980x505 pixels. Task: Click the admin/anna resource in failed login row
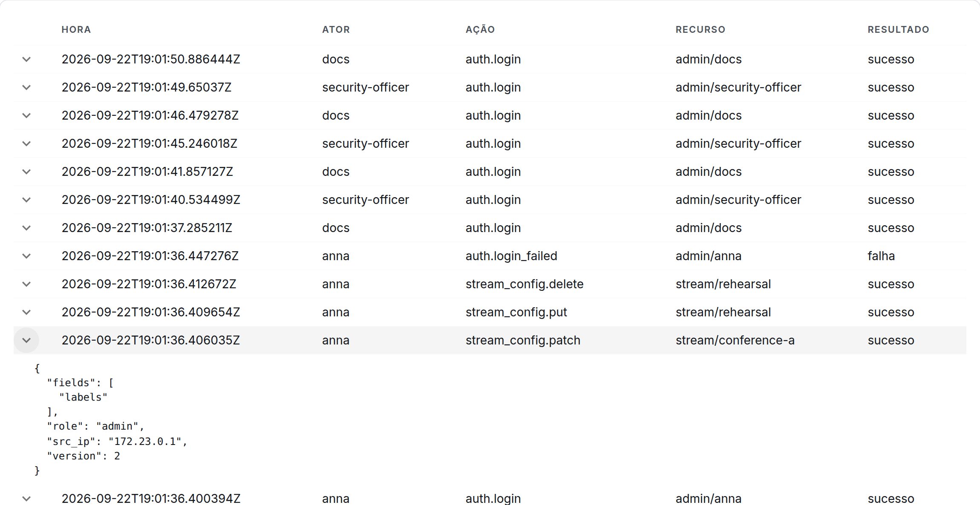(709, 256)
